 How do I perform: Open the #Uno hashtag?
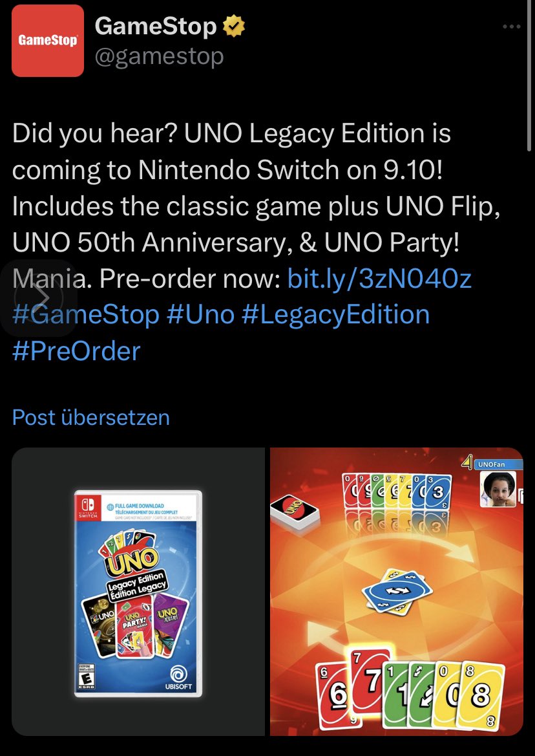coord(201,314)
